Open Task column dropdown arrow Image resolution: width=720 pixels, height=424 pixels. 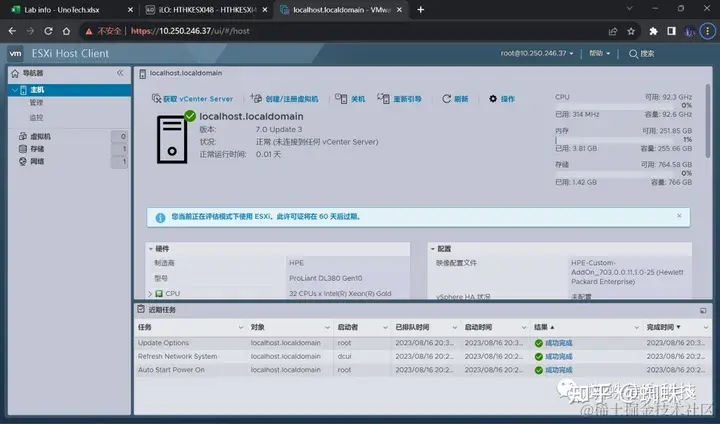coord(241,328)
